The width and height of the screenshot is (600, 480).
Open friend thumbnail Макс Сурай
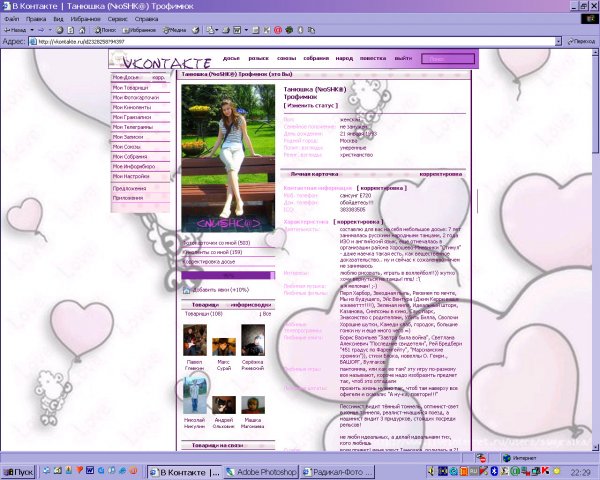[x=224, y=347]
